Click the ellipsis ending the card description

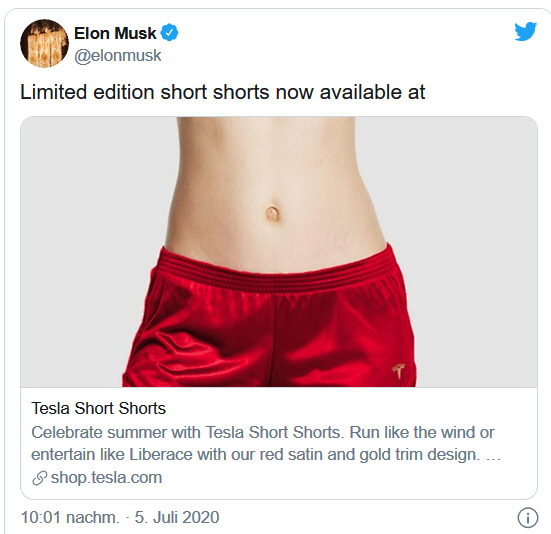pyautogui.click(x=493, y=456)
